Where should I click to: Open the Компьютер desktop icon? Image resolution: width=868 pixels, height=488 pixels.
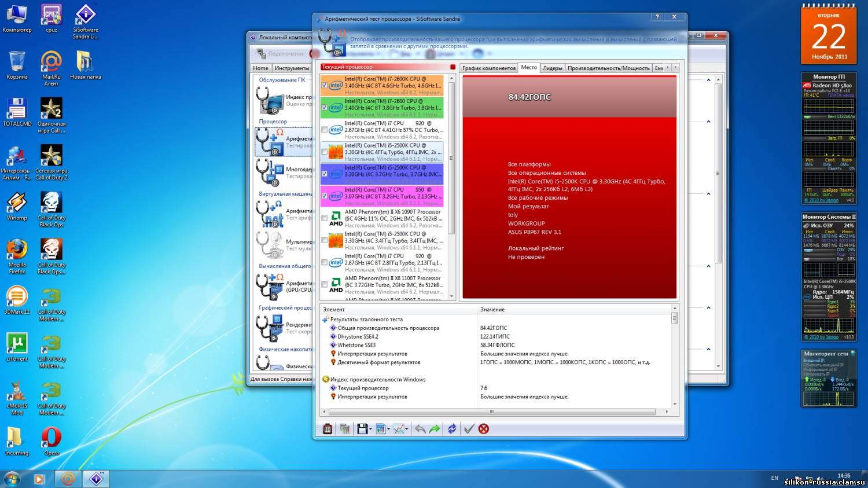17,18
